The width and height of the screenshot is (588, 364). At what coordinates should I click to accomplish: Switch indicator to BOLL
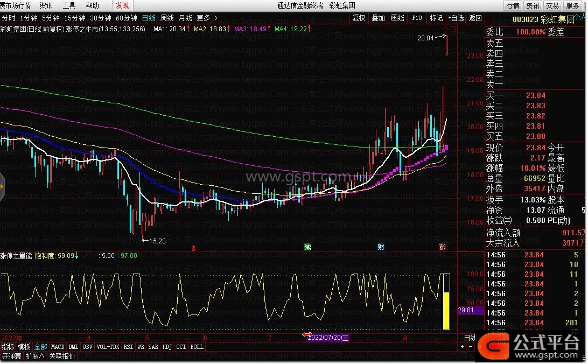coord(197,347)
